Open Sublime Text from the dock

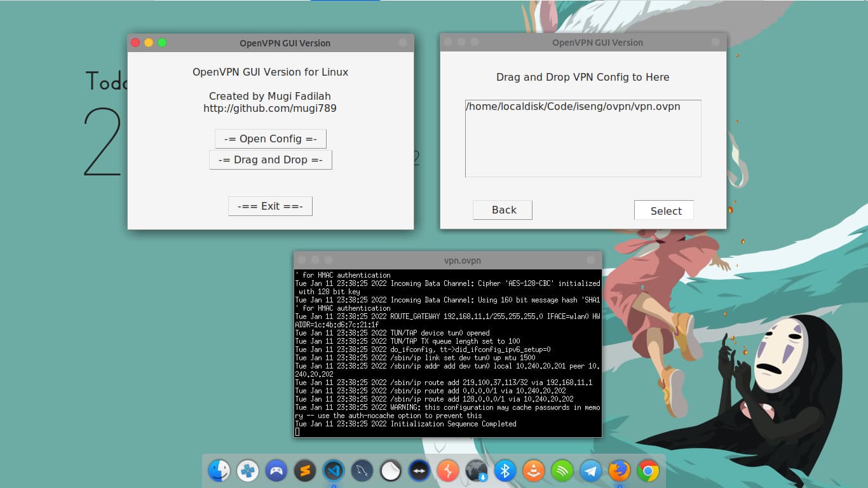pyautogui.click(x=305, y=470)
